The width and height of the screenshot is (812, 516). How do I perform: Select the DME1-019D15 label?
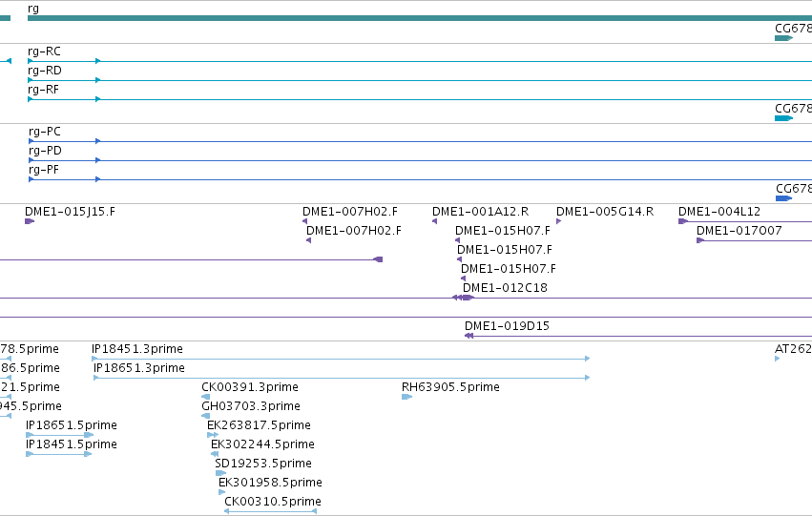[x=507, y=326]
